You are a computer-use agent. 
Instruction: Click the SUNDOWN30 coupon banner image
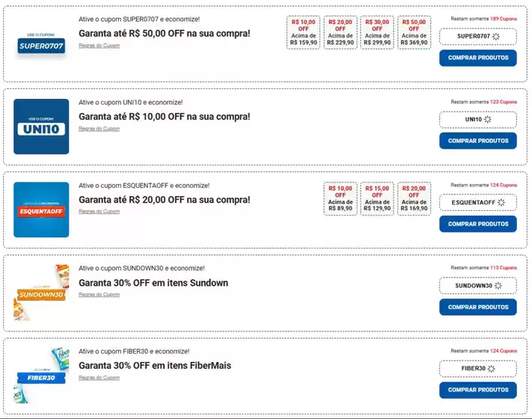point(41,293)
